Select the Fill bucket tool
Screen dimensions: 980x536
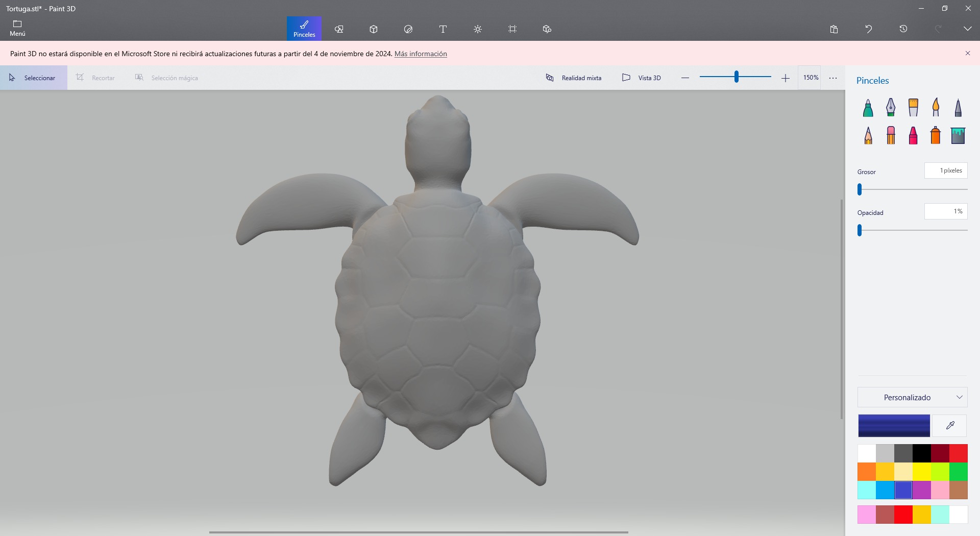click(x=958, y=136)
